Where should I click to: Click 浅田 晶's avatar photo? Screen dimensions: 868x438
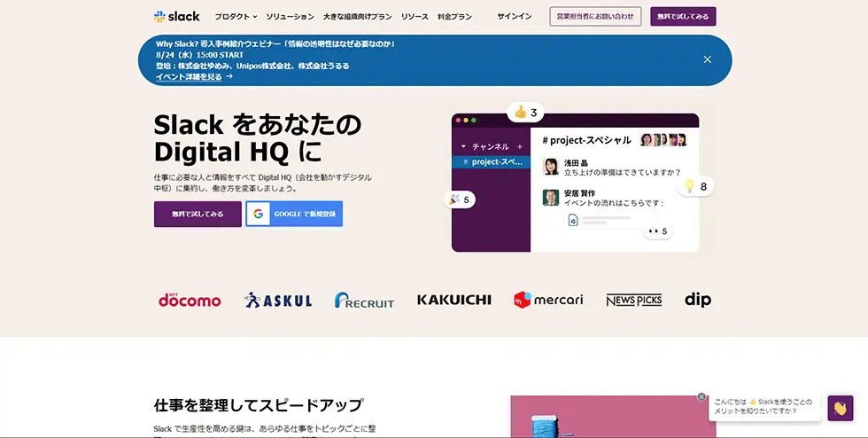(x=551, y=167)
